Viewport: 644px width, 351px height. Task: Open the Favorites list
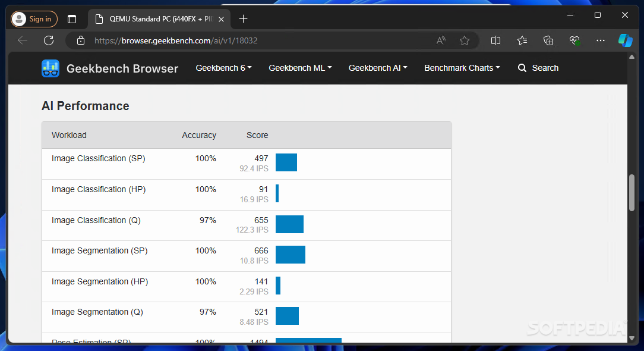[522, 40]
